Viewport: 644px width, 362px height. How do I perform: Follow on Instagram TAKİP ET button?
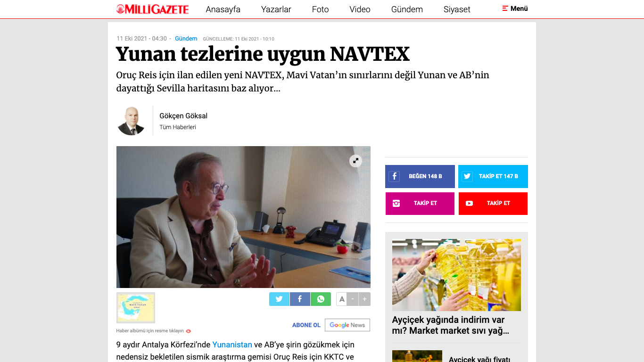(x=420, y=203)
